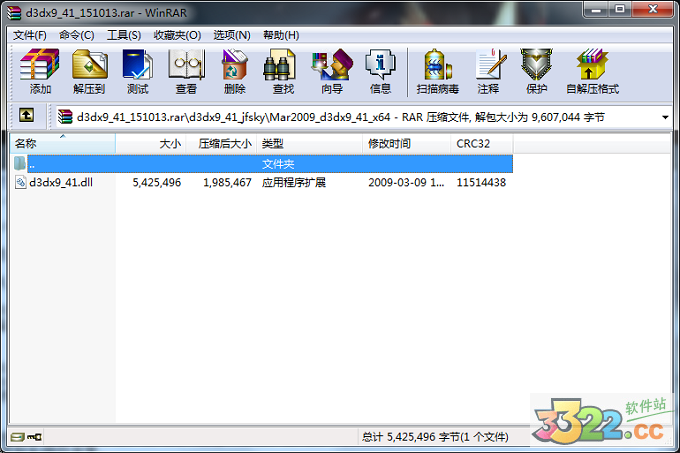Click the d3dx9_41.dll file icon

tap(20, 182)
